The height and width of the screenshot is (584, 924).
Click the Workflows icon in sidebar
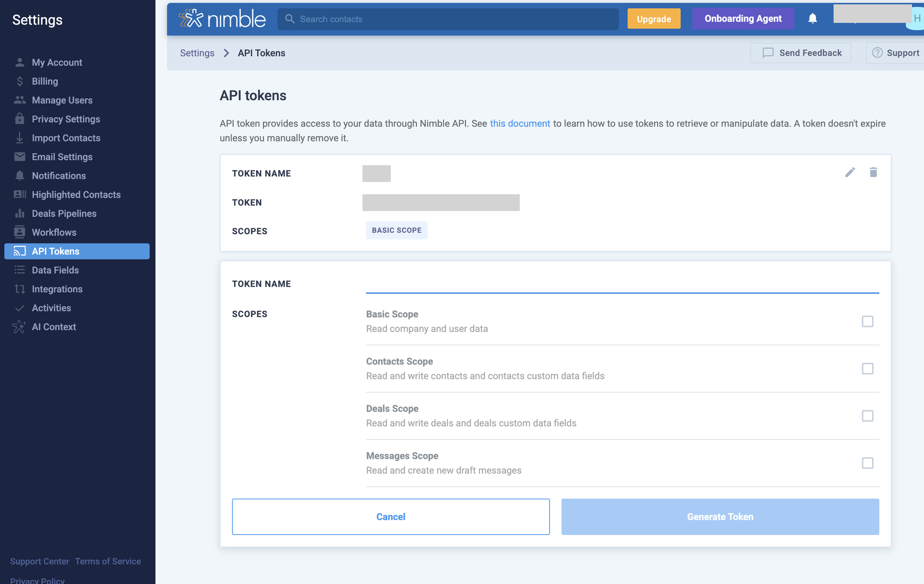[20, 232]
